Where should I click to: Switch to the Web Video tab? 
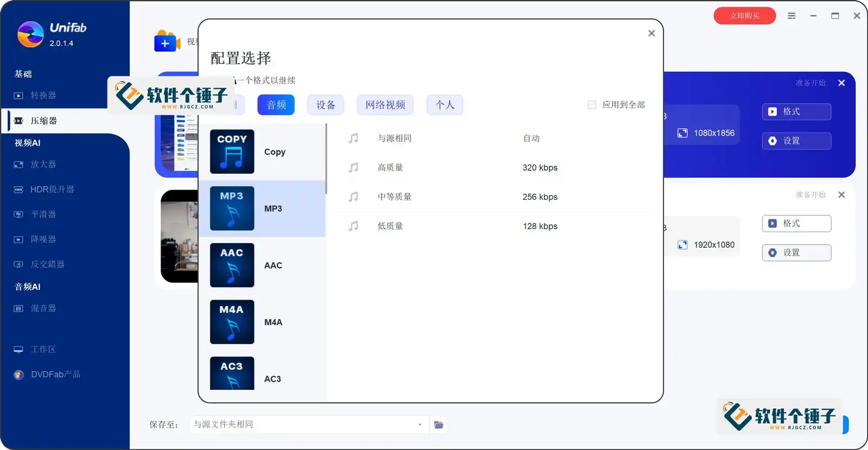(385, 105)
